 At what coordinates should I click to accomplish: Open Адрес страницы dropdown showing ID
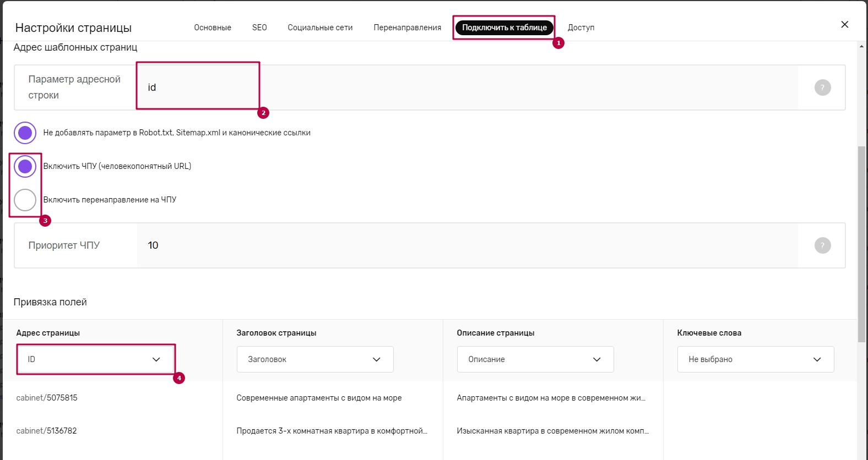coord(95,359)
